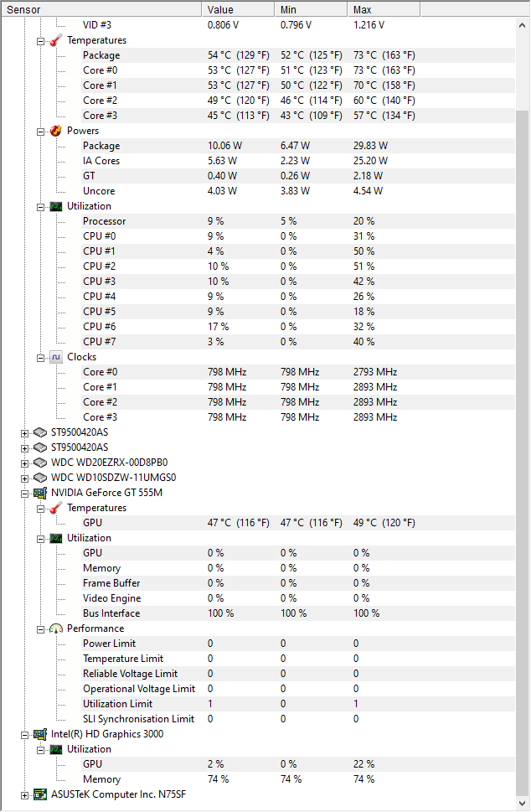This screenshot has width=531, height=812.
Task: Click the Clocks waveform icon
Action: pyautogui.click(x=56, y=357)
